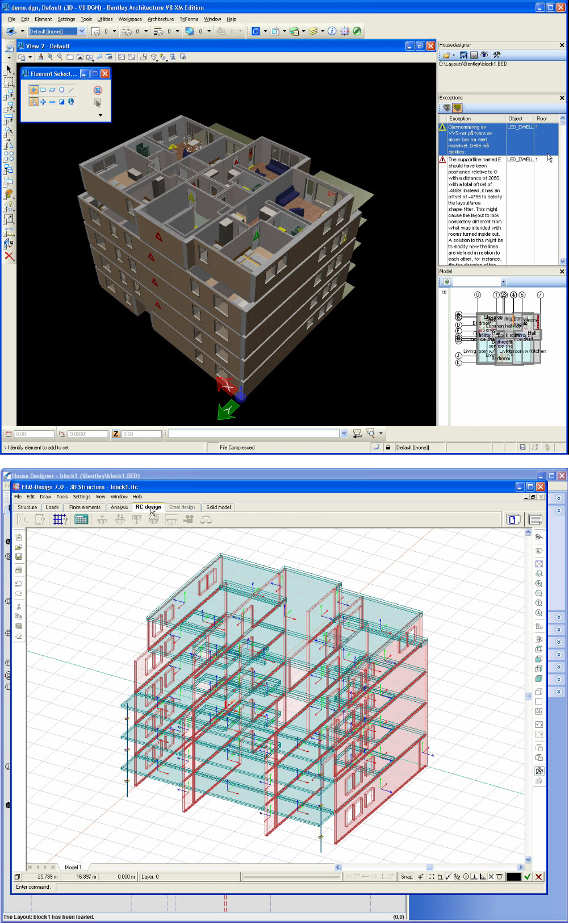Screen dimensions: 569x924
Task: Open the Architecture menu in Bentley
Action: point(161,19)
